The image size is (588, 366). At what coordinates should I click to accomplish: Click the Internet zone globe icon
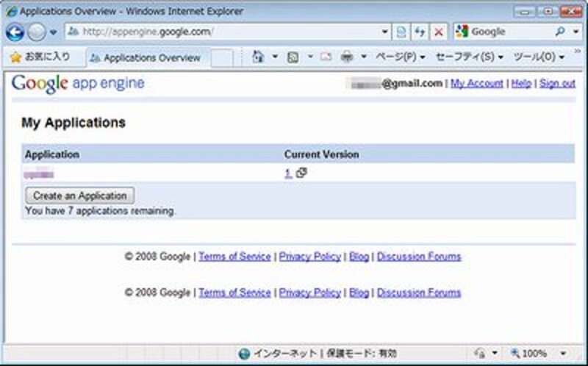(x=244, y=354)
